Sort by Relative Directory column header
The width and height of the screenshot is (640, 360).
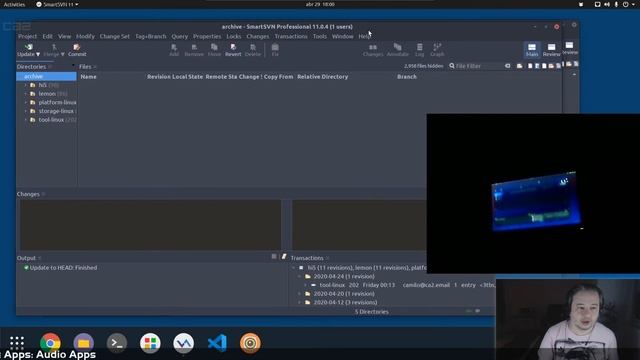[322, 77]
